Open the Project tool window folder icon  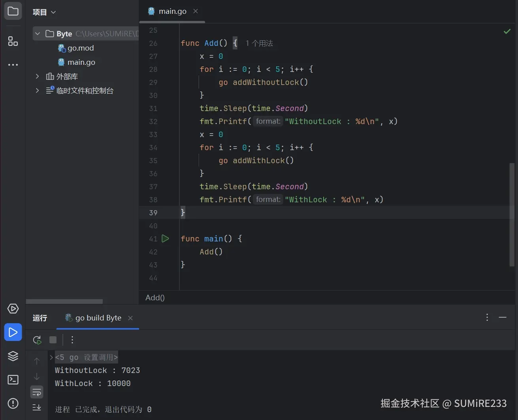[x=13, y=11]
